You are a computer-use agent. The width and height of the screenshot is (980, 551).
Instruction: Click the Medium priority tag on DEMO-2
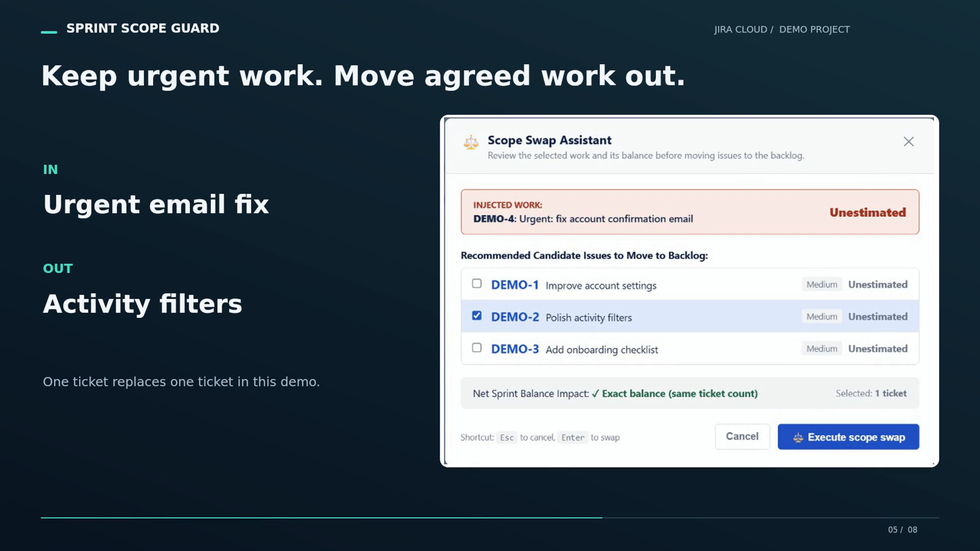click(x=821, y=317)
